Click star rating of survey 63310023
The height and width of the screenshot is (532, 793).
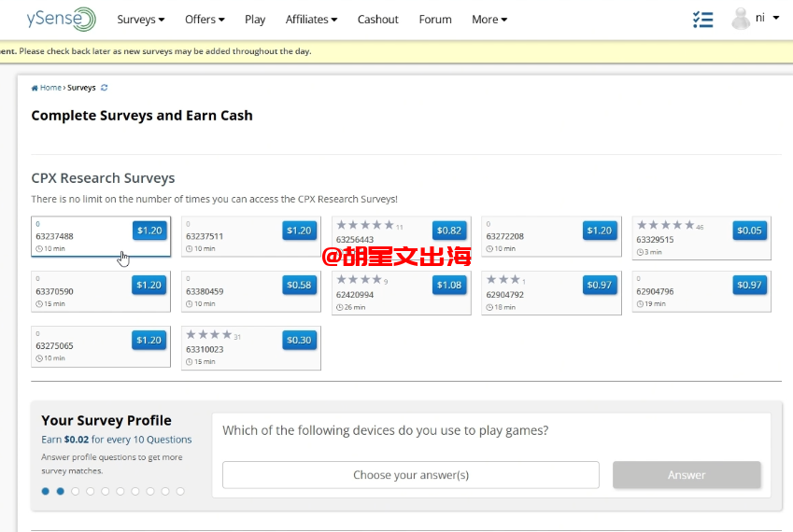point(209,334)
